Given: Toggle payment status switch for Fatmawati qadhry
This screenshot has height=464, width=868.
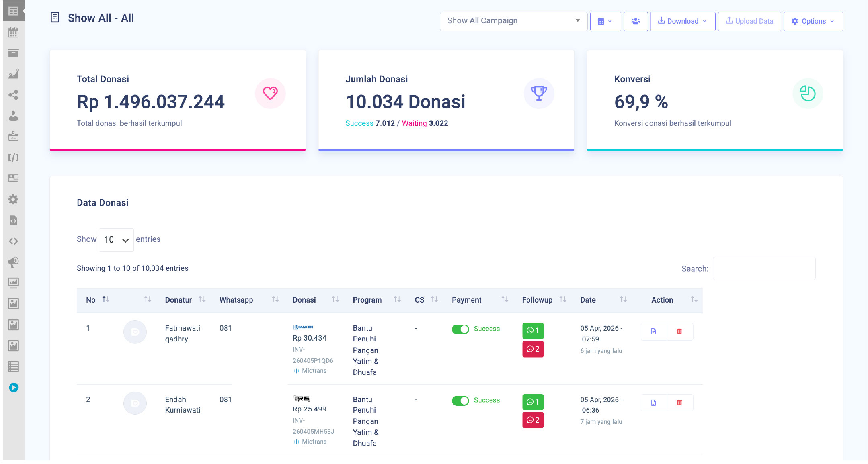Looking at the screenshot, I should pos(460,329).
